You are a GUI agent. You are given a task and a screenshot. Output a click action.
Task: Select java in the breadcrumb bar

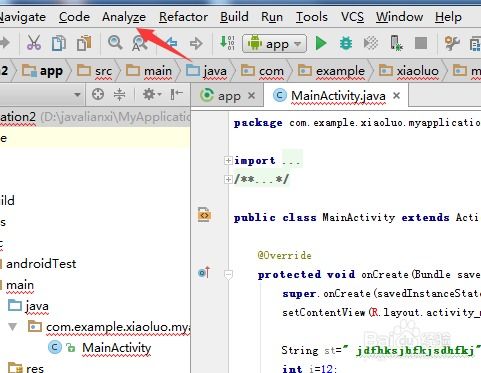coord(207,71)
